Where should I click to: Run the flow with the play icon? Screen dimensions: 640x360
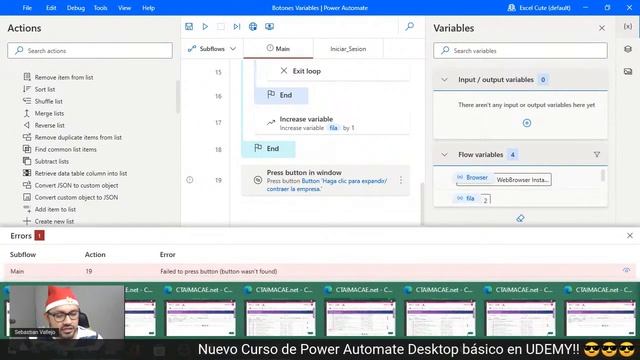[205, 27]
